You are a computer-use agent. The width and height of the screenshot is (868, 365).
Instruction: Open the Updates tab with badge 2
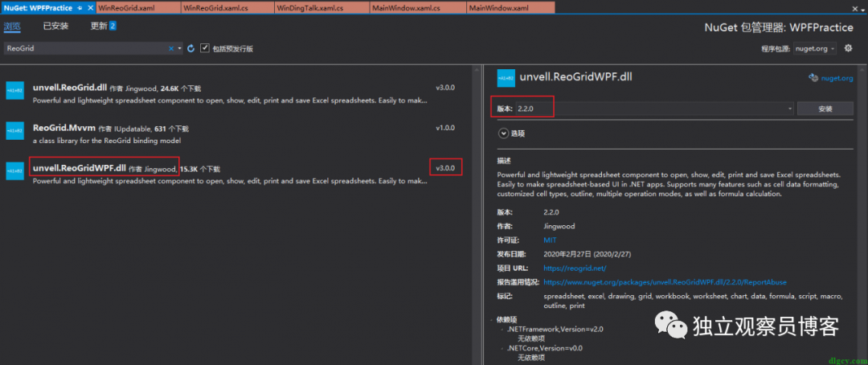click(104, 26)
